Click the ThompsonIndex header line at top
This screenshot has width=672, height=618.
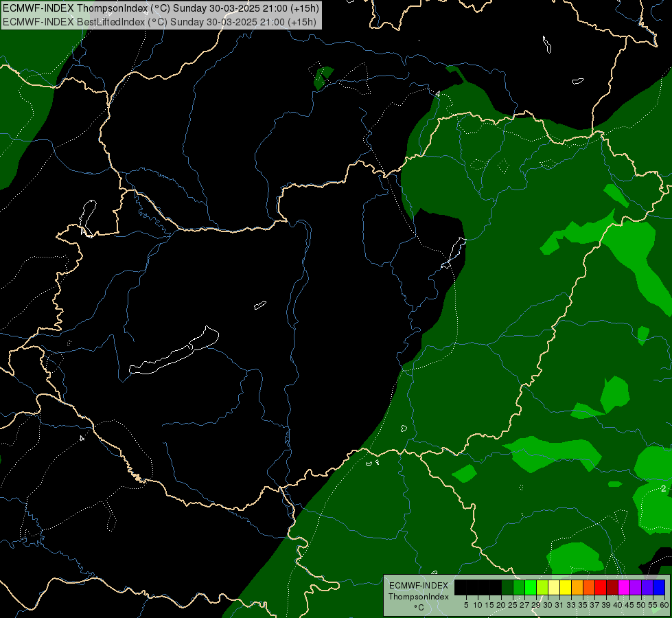[x=161, y=8]
